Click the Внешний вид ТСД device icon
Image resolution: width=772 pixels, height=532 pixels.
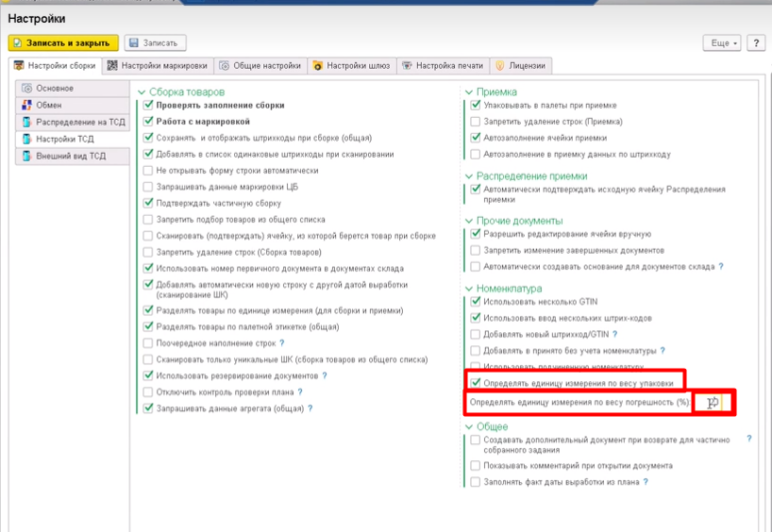pos(27,156)
